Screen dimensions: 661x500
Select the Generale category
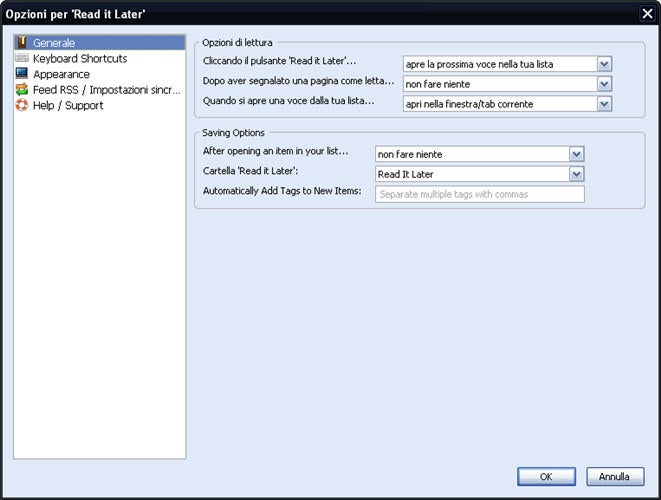pos(99,43)
